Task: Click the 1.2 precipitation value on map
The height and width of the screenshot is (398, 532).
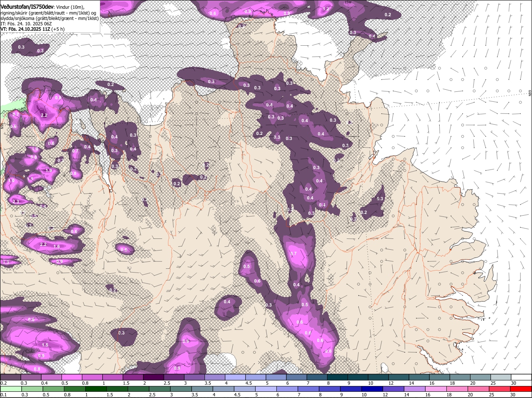Action: [326, 9]
